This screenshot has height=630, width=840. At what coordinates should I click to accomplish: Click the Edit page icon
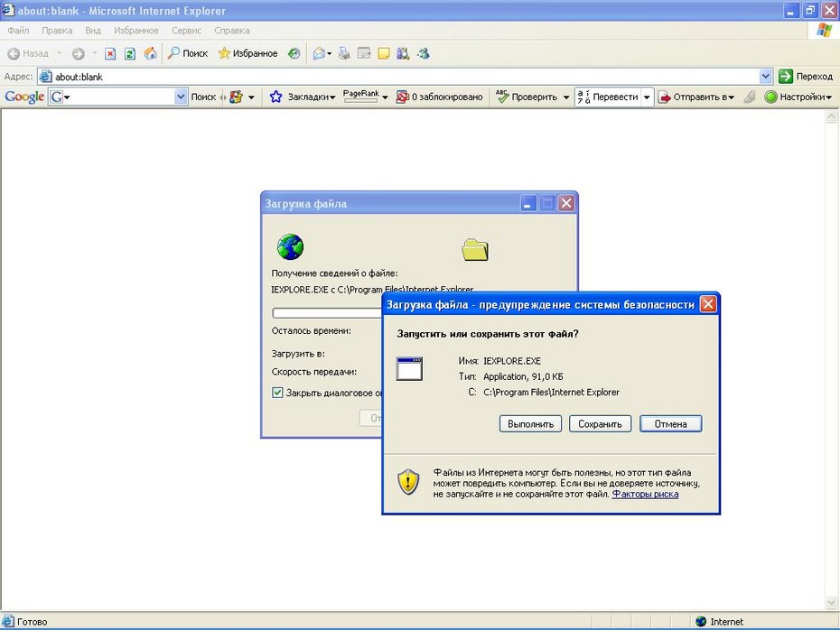click(x=364, y=53)
